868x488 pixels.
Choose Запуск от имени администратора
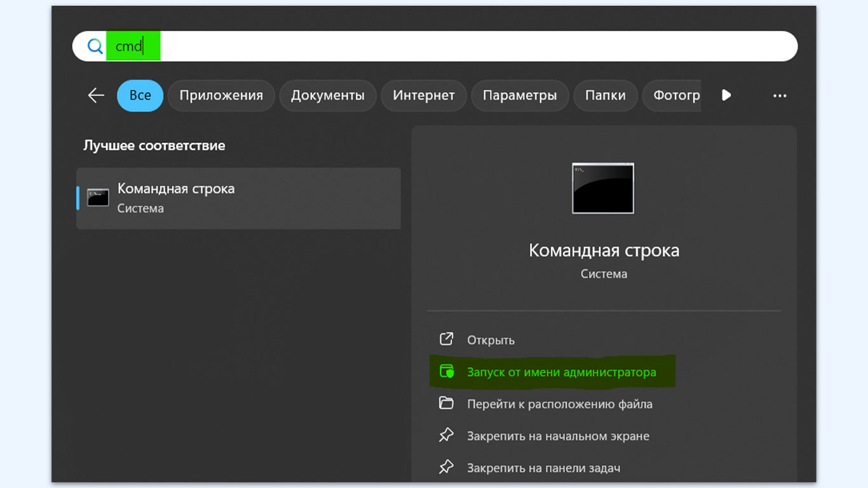562,372
